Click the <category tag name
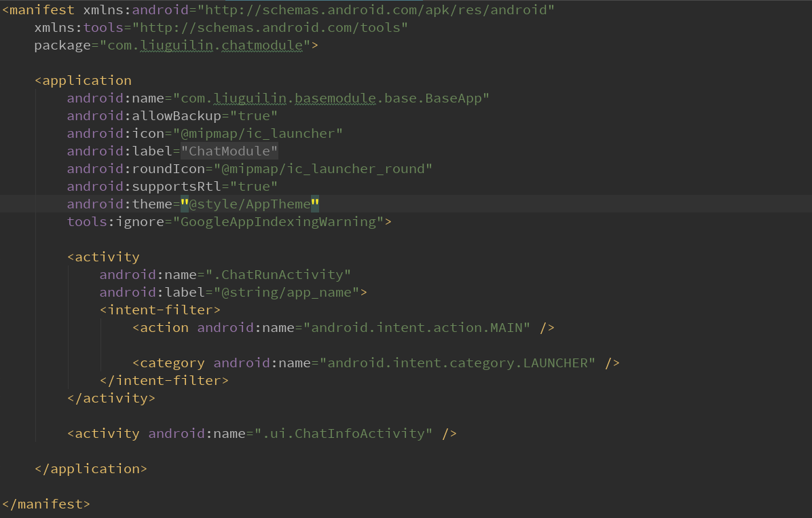Viewport: 812px width, 518px height. tap(168, 363)
